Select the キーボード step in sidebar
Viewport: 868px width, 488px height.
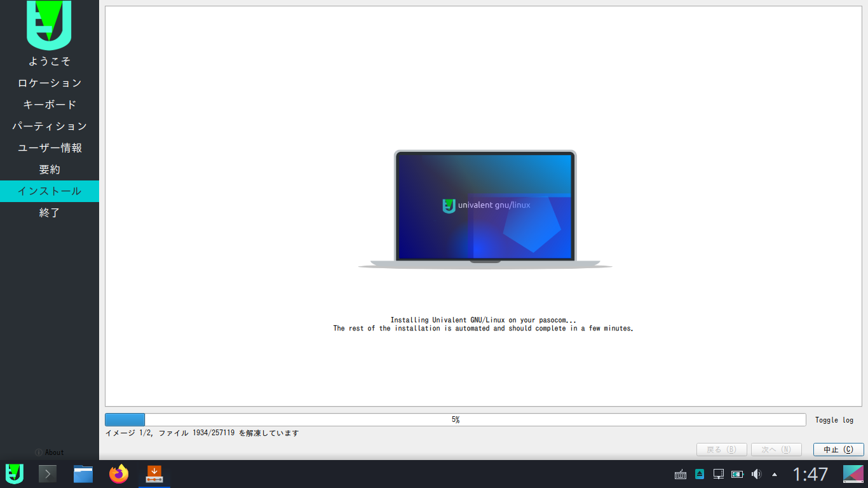coord(50,105)
